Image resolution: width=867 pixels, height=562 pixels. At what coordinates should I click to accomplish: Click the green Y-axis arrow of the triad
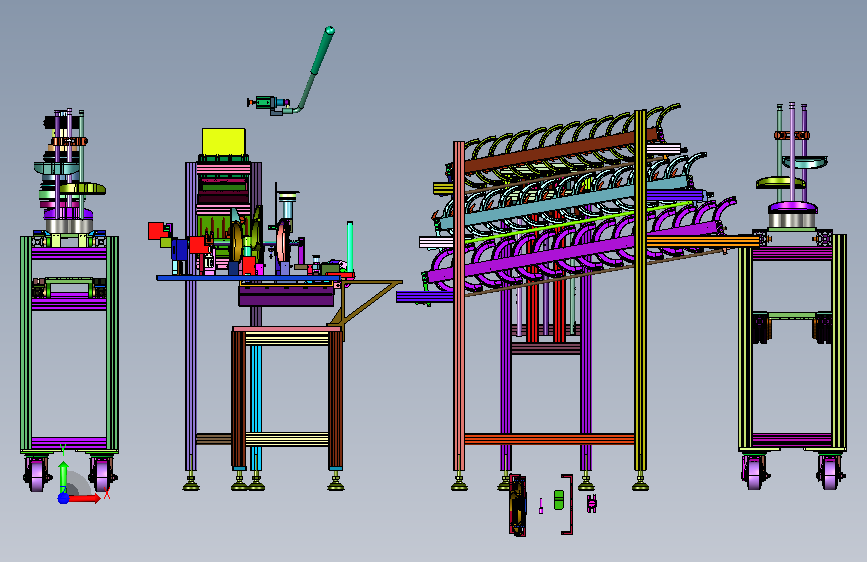point(64,476)
